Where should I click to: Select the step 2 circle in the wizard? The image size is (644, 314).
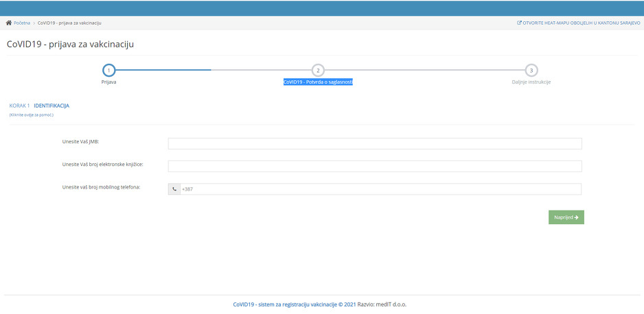[x=318, y=70]
